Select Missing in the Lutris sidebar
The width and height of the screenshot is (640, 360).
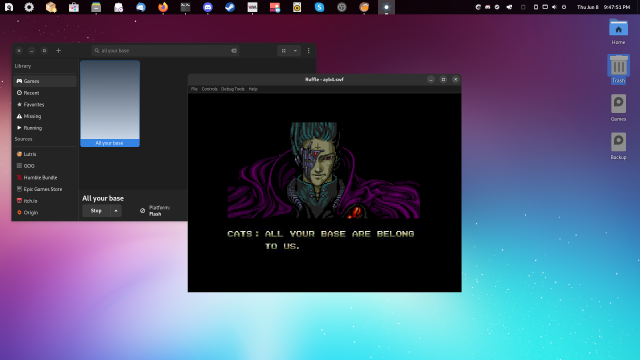(x=45, y=116)
